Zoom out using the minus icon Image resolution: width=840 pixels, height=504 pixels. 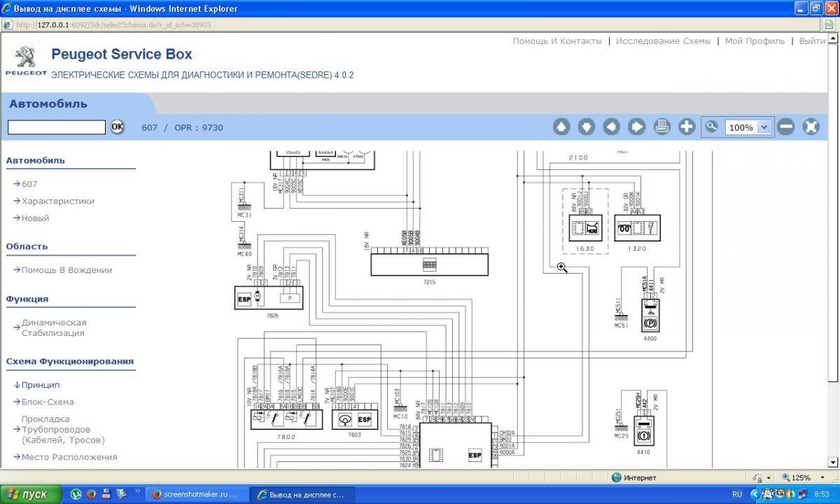tap(785, 127)
